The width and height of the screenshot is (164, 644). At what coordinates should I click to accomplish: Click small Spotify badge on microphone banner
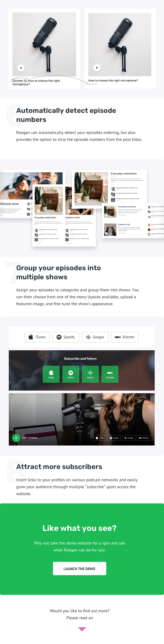[x=114, y=438]
